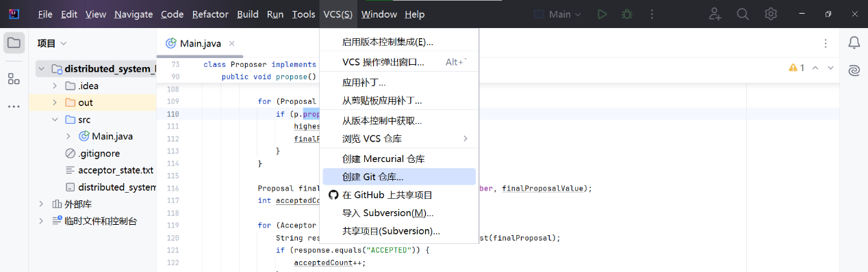Open the Refactor menu
Image resolution: width=868 pixels, height=272 pixels.
[x=211, y=14]
